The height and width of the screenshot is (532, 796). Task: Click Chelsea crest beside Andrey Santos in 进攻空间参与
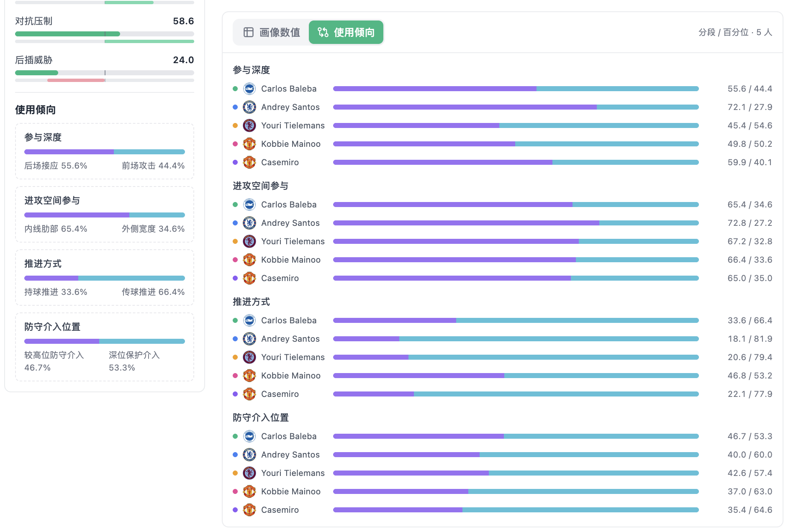[x=249, y=223]
